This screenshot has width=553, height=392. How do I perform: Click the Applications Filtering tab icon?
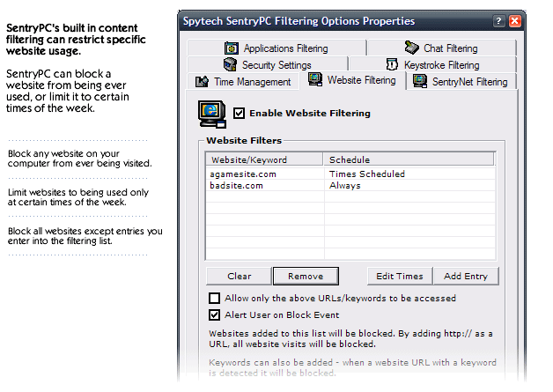point(232,48)
